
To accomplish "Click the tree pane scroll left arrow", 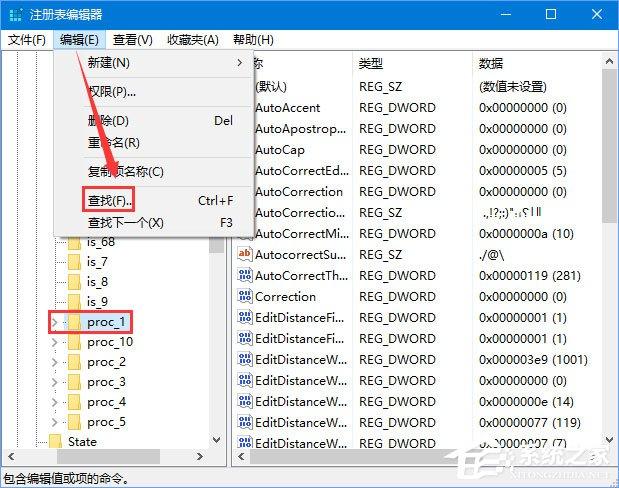I will coord(11,457).
